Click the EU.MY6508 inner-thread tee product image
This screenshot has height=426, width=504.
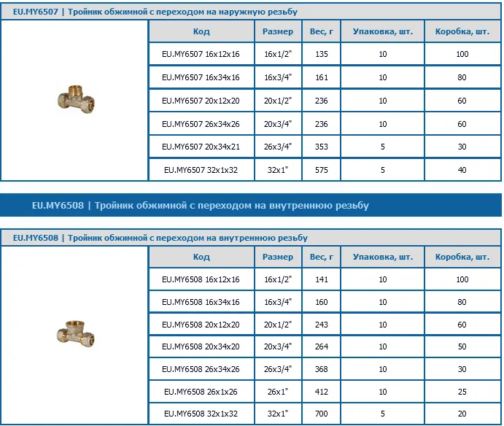click(x=76, y=335)
